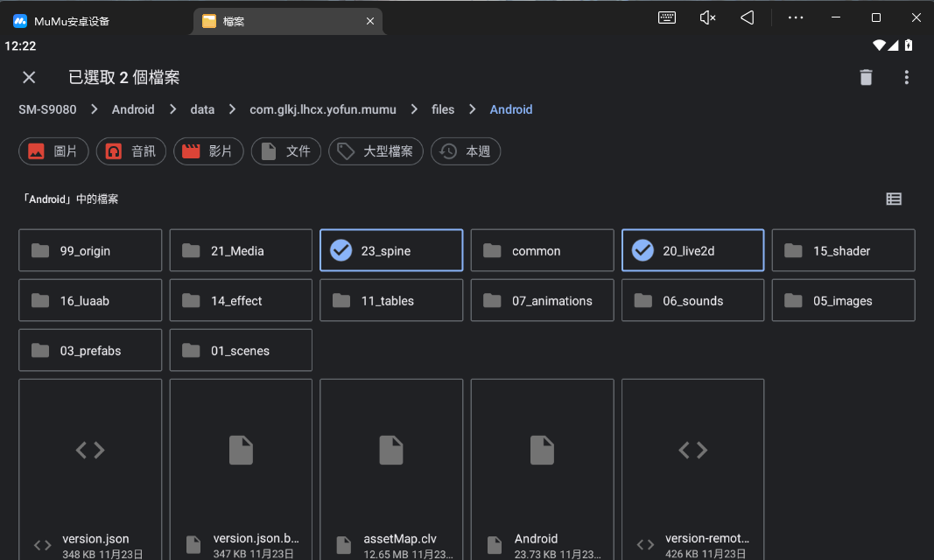Delete the selected files with trash icon
The image size is (934, 560).
[866, 77]
